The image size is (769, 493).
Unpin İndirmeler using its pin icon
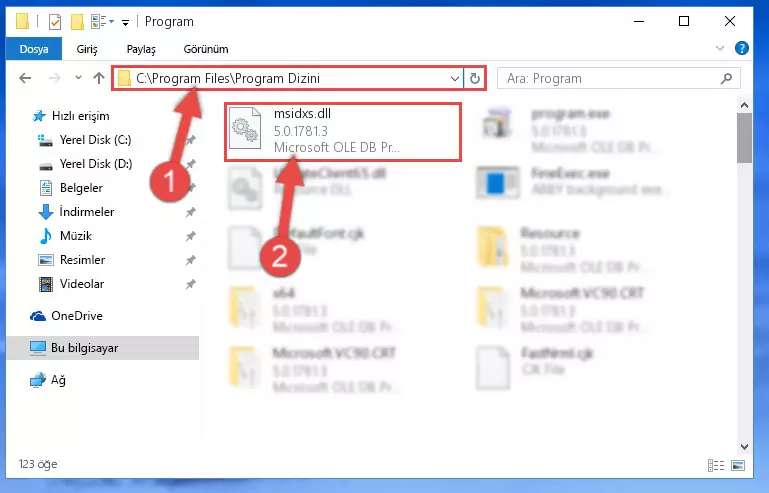click(190, 212)
